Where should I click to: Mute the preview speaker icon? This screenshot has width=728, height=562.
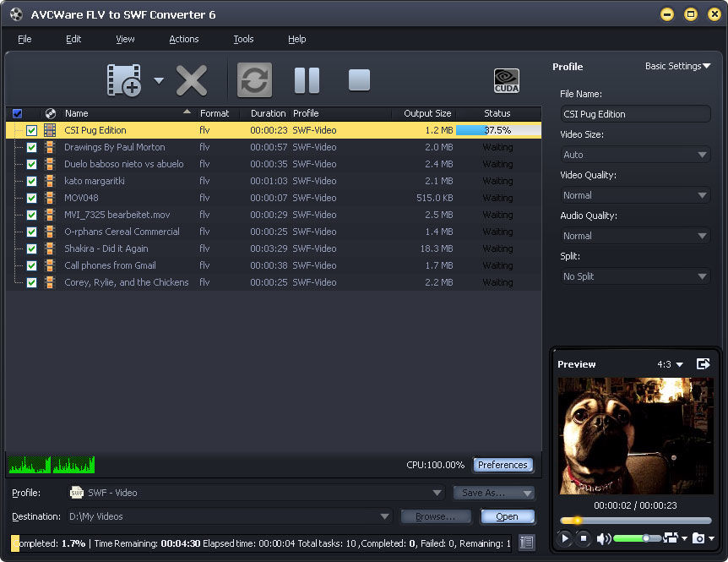[x=604, y=539]
